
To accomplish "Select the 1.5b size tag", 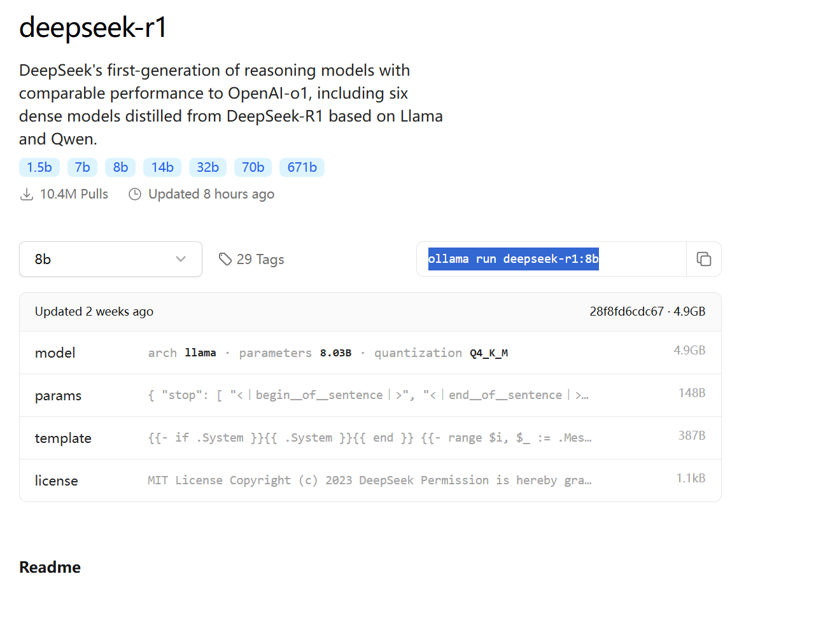I will tap(39, 167).
